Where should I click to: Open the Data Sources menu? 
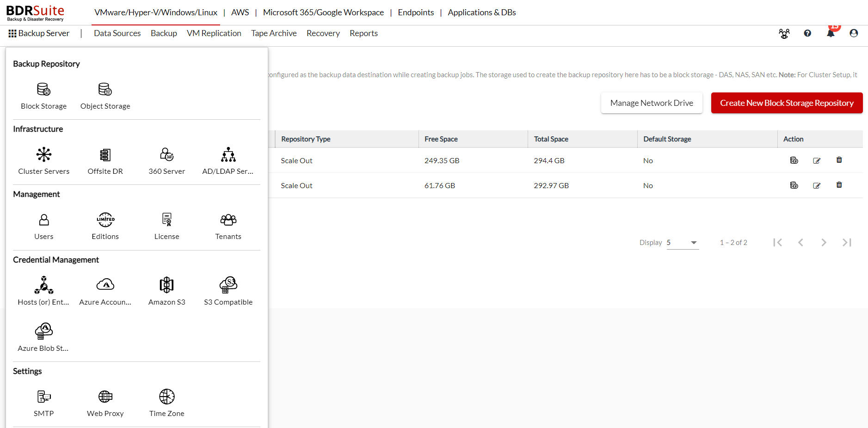point(117,33)
